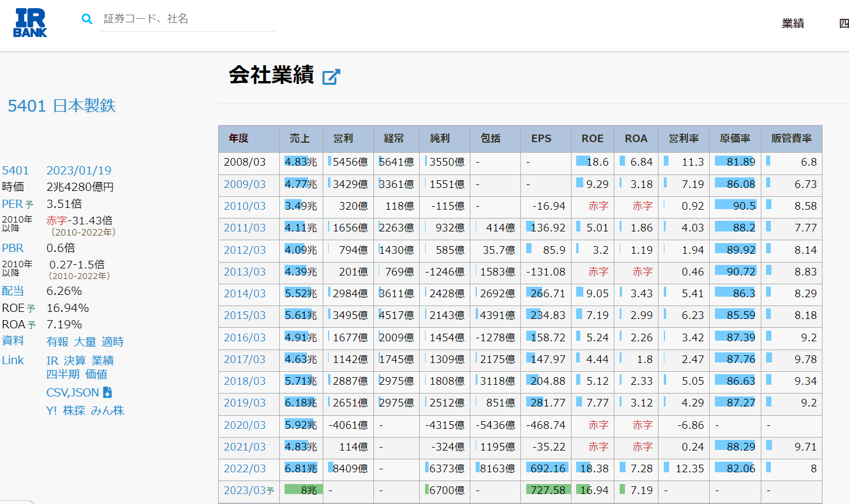This screenshot has height=504, width=849.
Task: Click the 5401 code link in sidebar
Action: (15, 170)
